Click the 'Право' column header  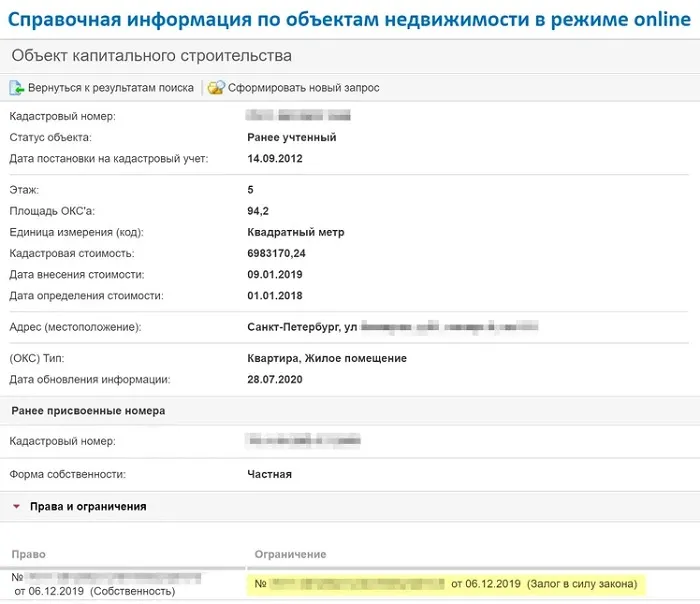point(29,554)
